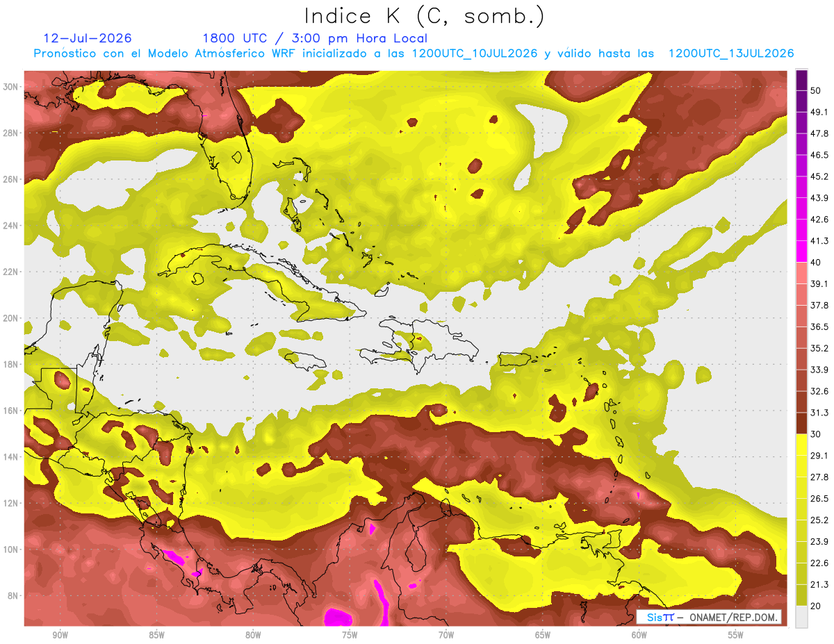
Task: Click the legend value "49.1"
Action: click(819, 113)
